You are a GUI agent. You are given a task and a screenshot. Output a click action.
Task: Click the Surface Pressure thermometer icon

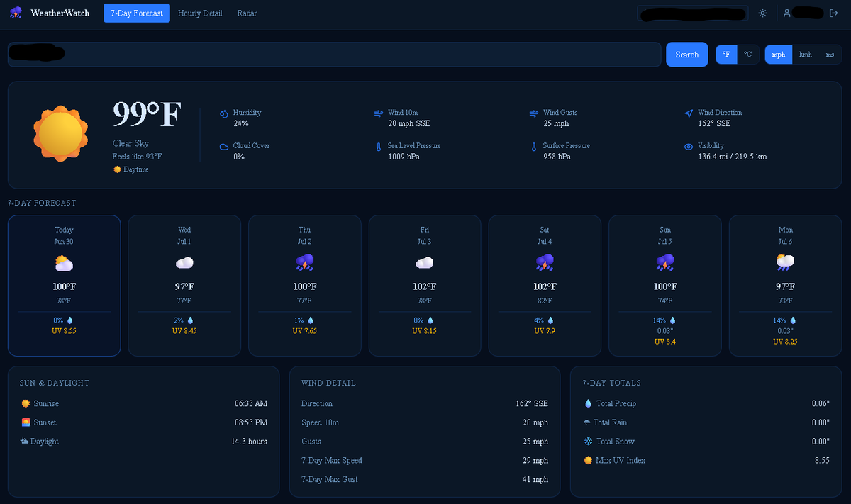point(533,147)
